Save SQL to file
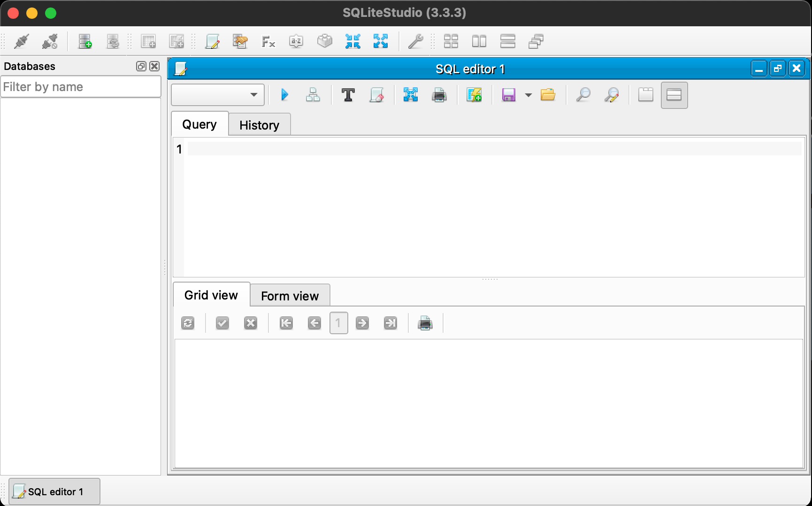 509,95
